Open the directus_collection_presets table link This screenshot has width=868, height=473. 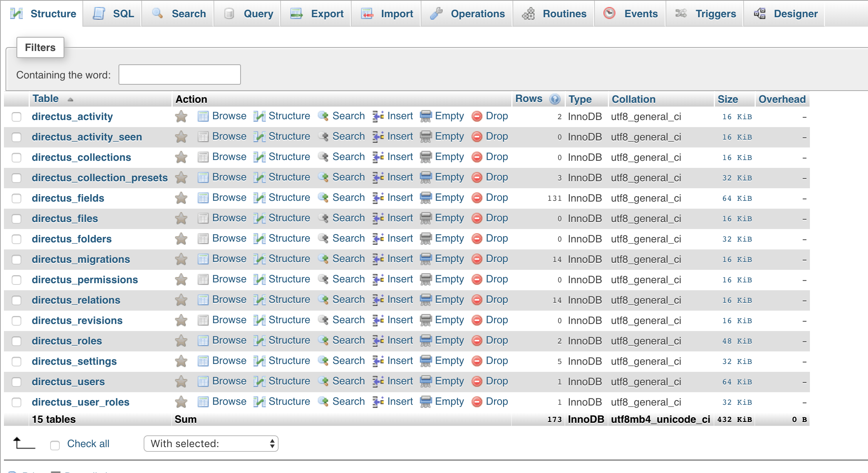pyautogui.click(x=100, y=178)
